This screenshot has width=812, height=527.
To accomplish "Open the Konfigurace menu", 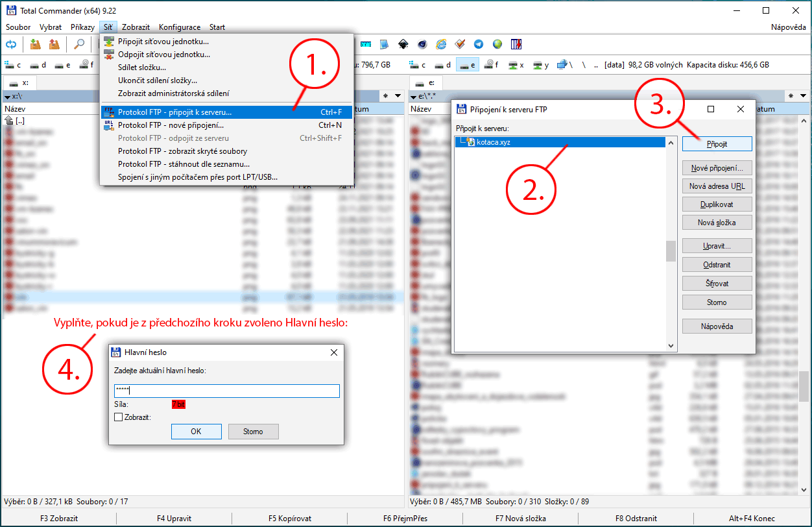I will point(179,27).
